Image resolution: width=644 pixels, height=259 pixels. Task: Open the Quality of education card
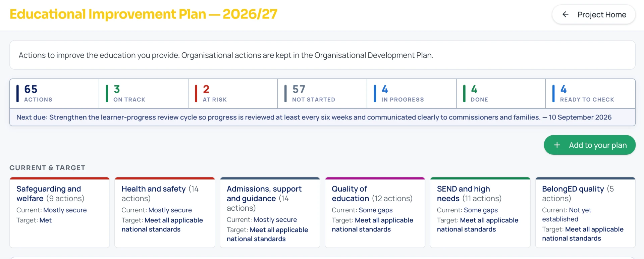pyautogui.click(x=375, y=212)
